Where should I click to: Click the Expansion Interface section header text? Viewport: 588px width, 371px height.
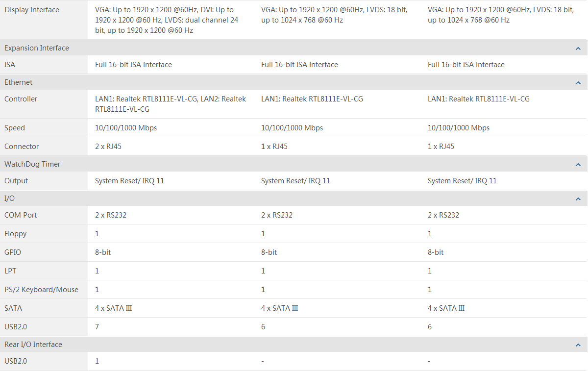pos(37,48)
